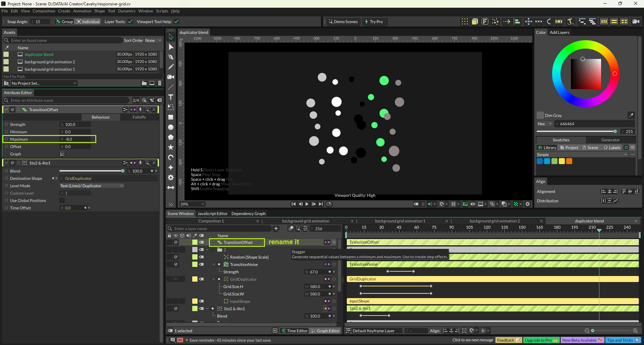The image size is (644, 345).
Task: Open the Level Mode dropdown
Action: [92, 186]
